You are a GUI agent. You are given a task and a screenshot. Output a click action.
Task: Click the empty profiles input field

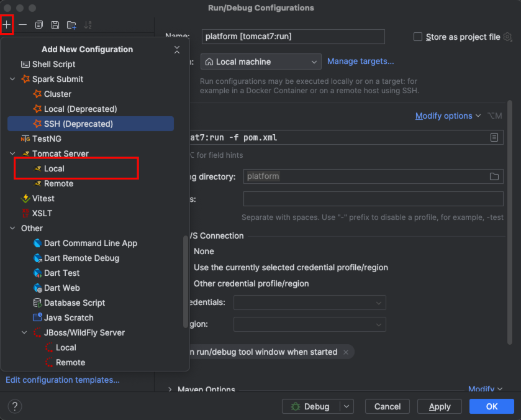click(373, 199)
